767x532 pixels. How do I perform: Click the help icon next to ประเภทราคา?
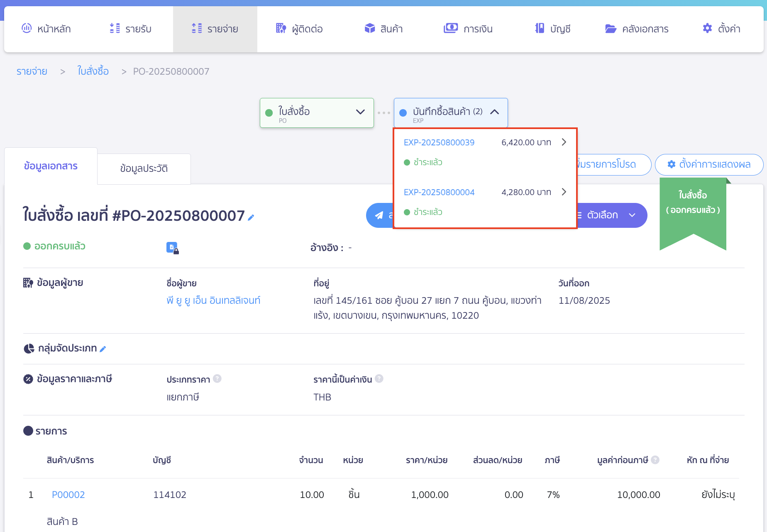tap(217, 378)
